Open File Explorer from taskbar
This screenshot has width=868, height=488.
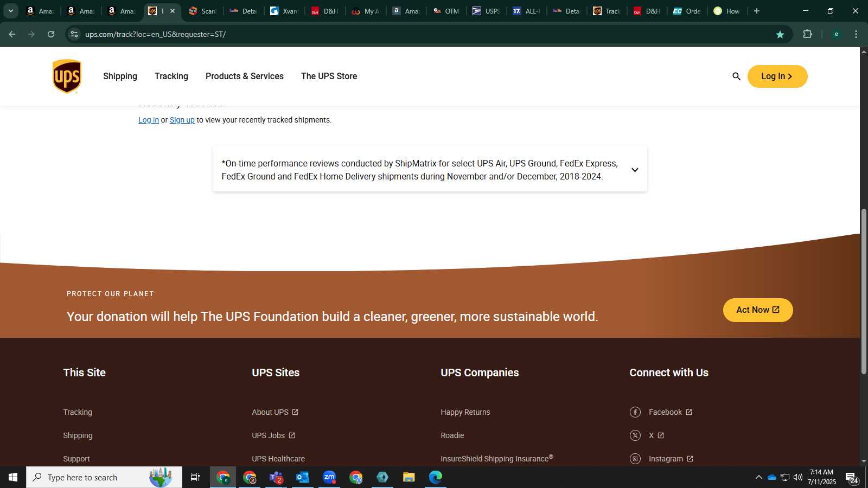409,477
